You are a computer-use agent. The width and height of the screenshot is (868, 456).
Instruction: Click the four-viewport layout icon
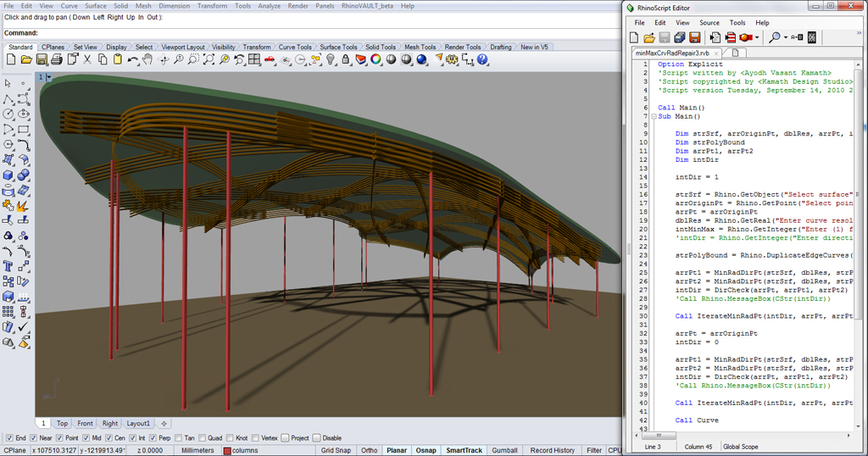(254, 59)
